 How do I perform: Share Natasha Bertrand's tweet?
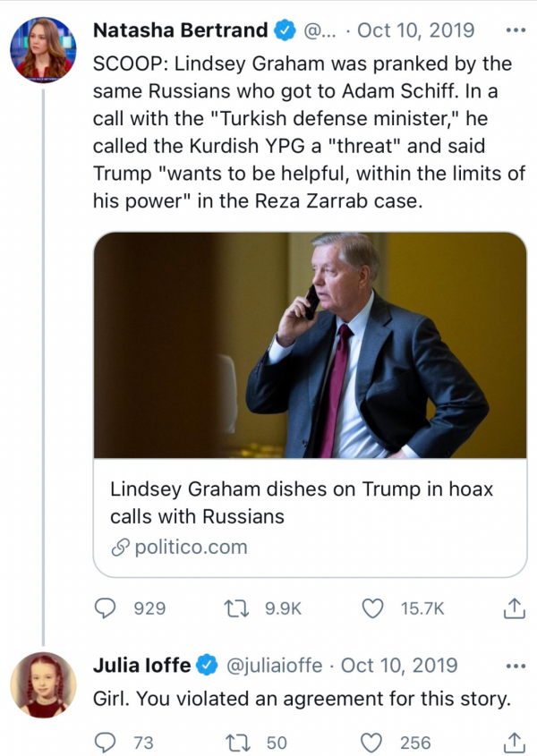click(x=514, y=608)
